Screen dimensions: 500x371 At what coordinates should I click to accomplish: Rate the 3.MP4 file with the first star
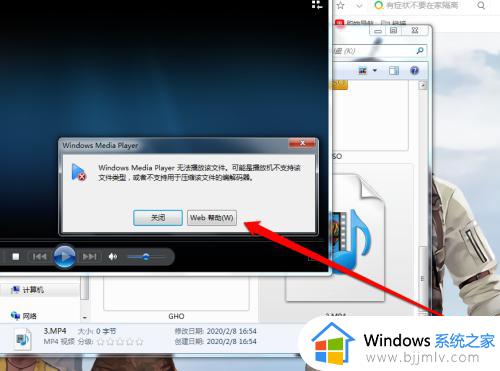100,342
